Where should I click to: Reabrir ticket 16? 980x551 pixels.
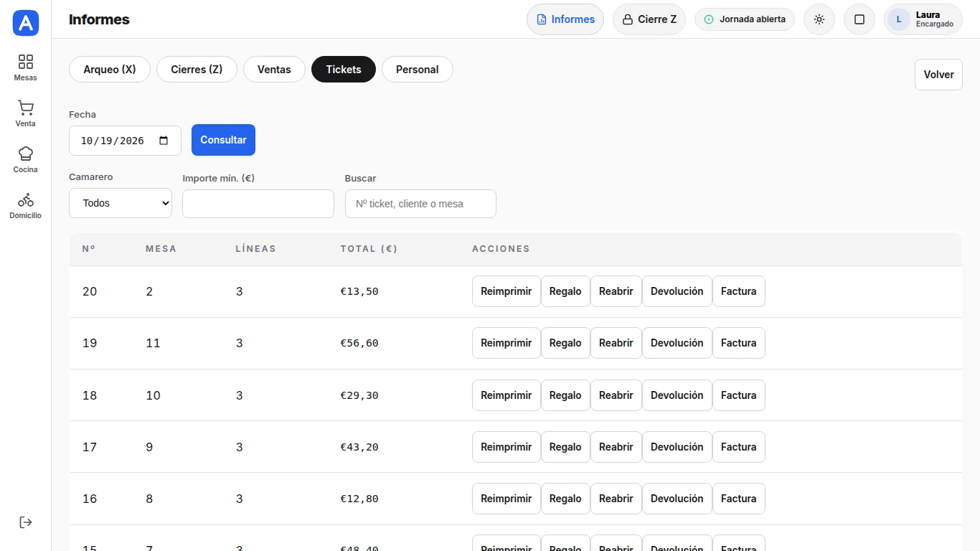coord(616,499)
